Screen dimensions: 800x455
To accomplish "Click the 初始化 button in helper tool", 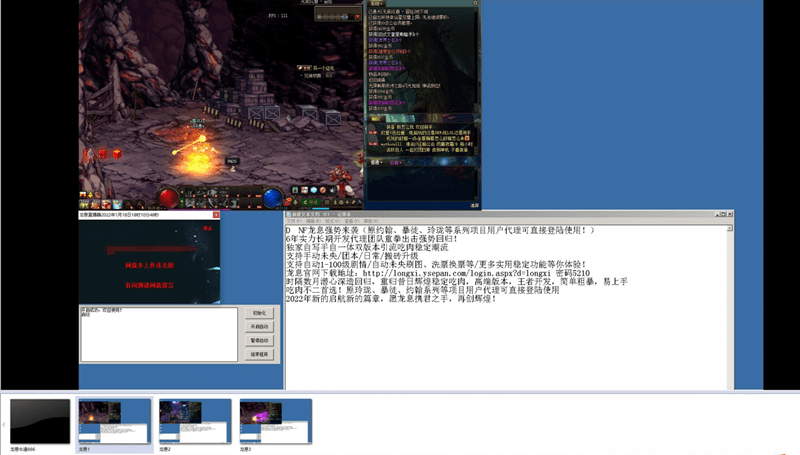I will [x=259, y=313].
